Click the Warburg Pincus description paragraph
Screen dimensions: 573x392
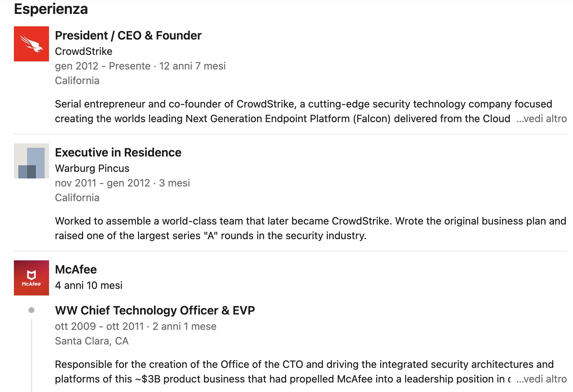[x=310, y=228]
